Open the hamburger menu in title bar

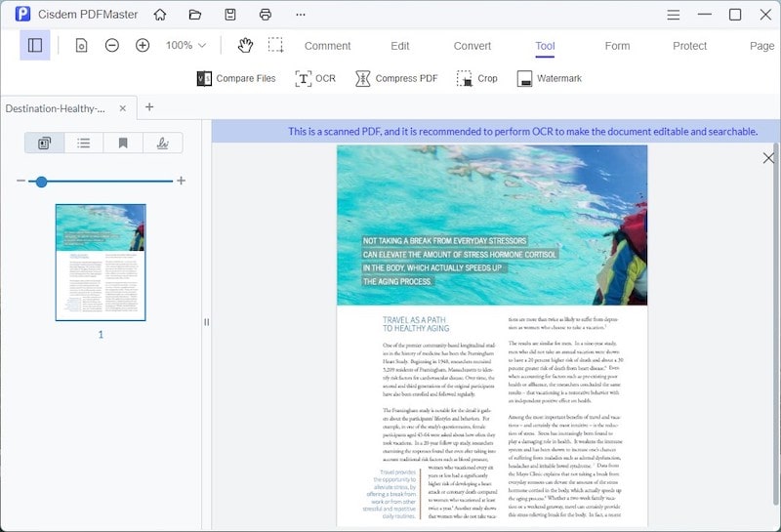(674, 15)
